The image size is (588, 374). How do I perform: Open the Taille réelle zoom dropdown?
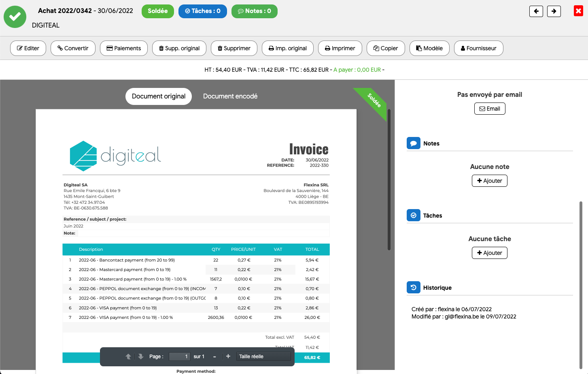[264, 357]
